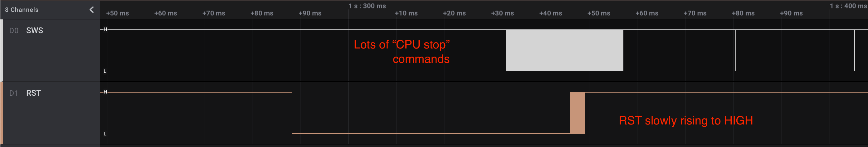The height and width of the screenshot is (147, 868).
Task: Click the 1 s : 300 ms time marker
Action: click(x=367, y=6)
